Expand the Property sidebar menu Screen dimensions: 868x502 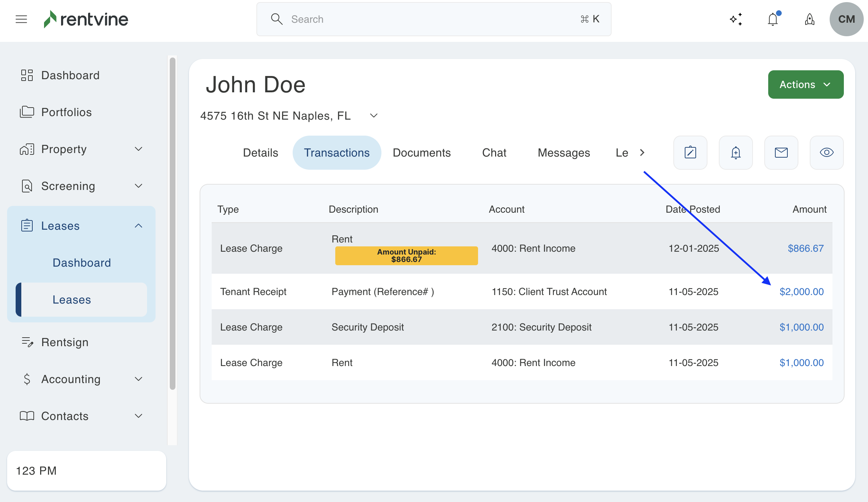[x=139, y=149]
